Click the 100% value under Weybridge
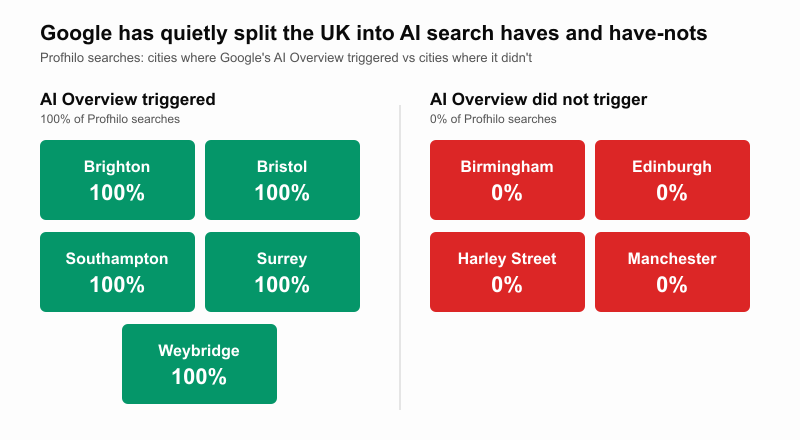This screenshot has height=440, width=800. [199, 377]
